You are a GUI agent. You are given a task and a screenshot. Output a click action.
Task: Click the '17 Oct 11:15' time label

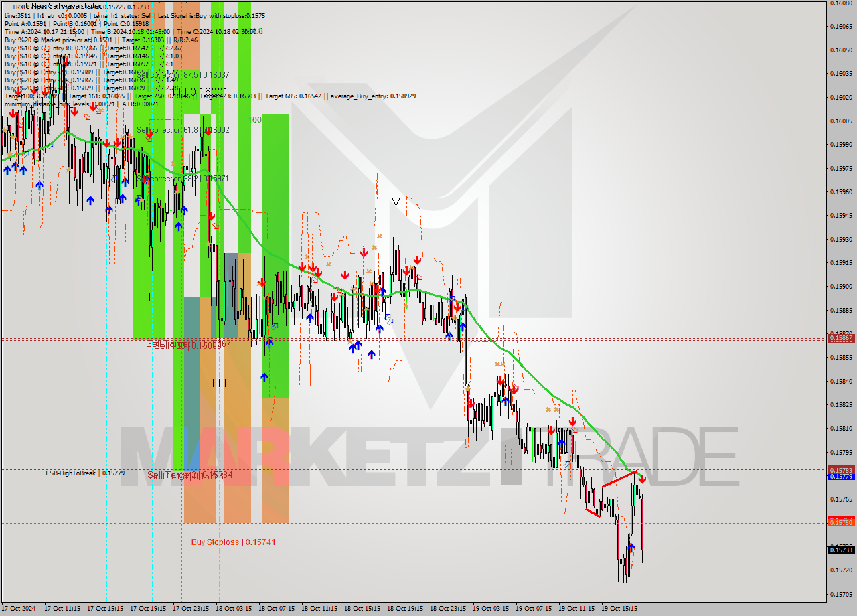click(62, 609)
